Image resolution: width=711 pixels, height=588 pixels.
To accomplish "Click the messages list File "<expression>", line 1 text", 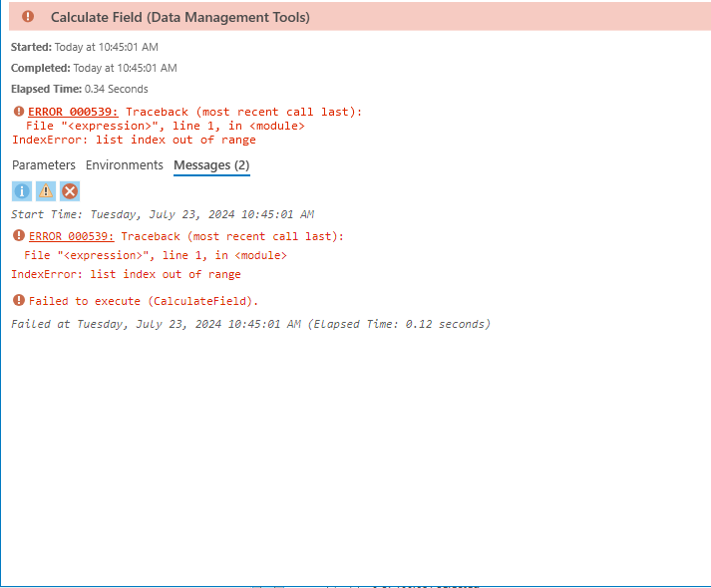I will pos(156,255).
